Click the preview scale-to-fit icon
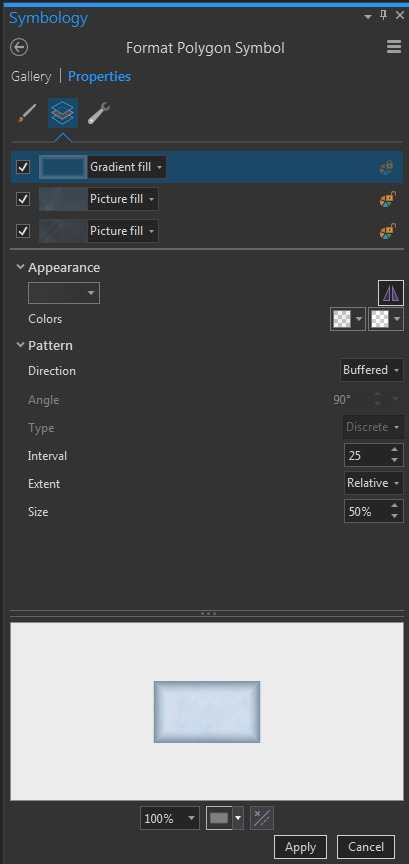This screenshot has height=864, width=409. tap(262, 818)
